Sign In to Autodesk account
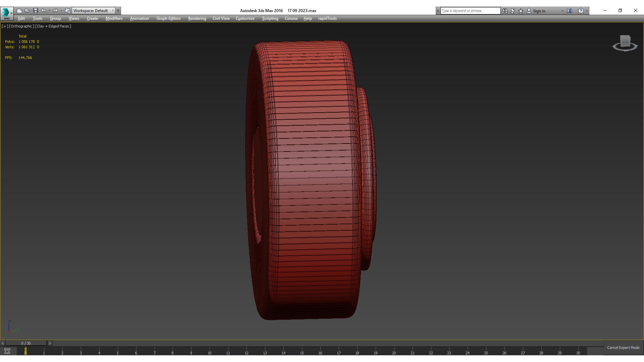The height and width of the screenshot is (362, 644). pos(536,11)
